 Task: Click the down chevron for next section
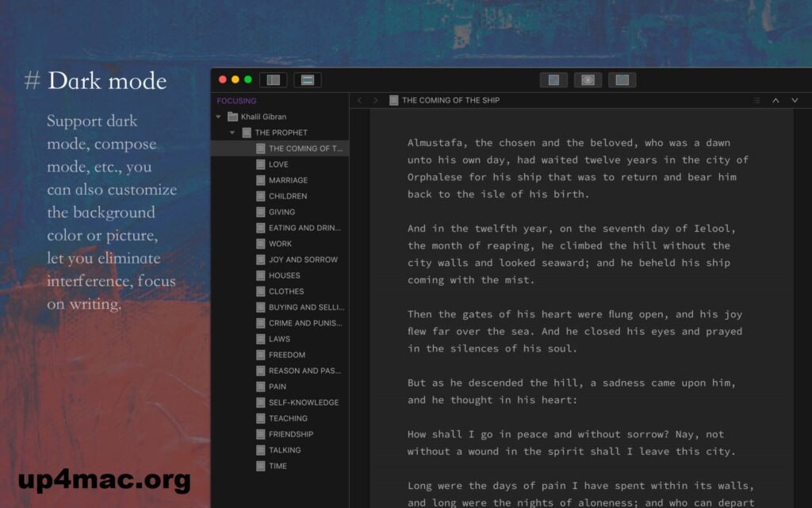pos(795,101)
